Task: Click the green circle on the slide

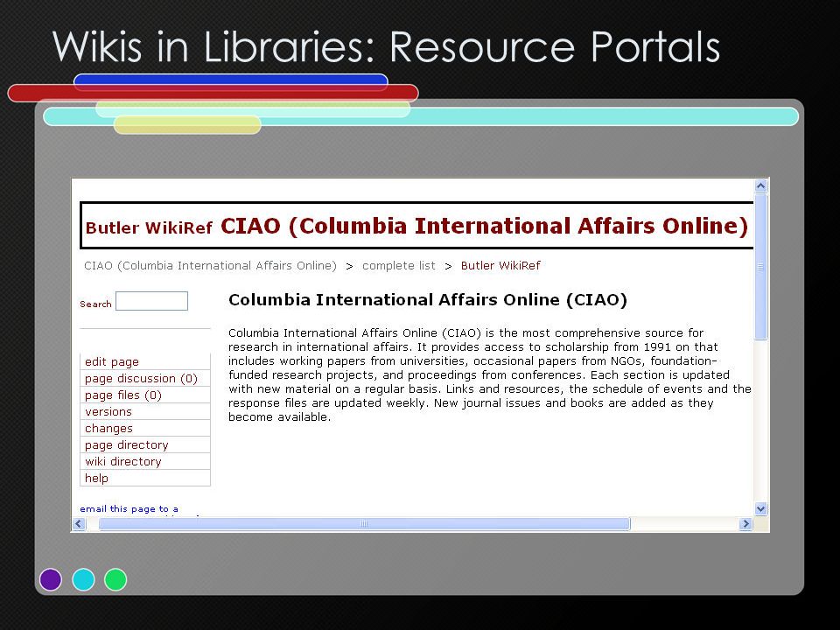Action: tap(115, 579)
